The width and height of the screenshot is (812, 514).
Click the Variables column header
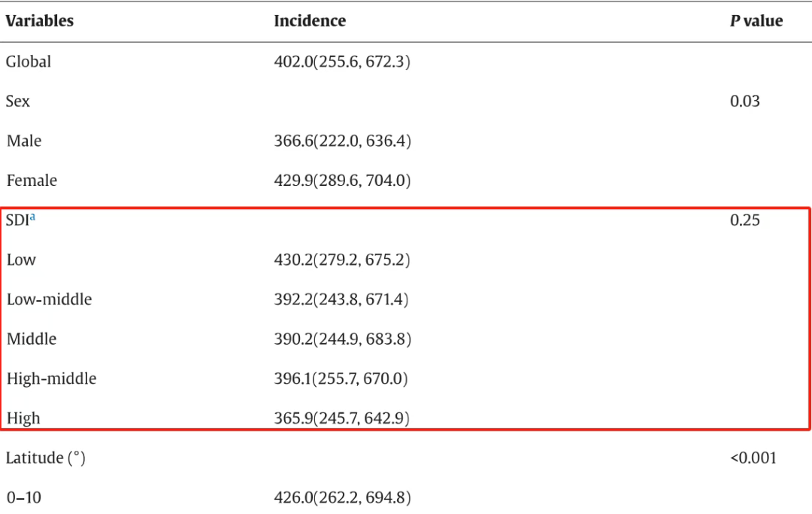(x=40, y=21)
